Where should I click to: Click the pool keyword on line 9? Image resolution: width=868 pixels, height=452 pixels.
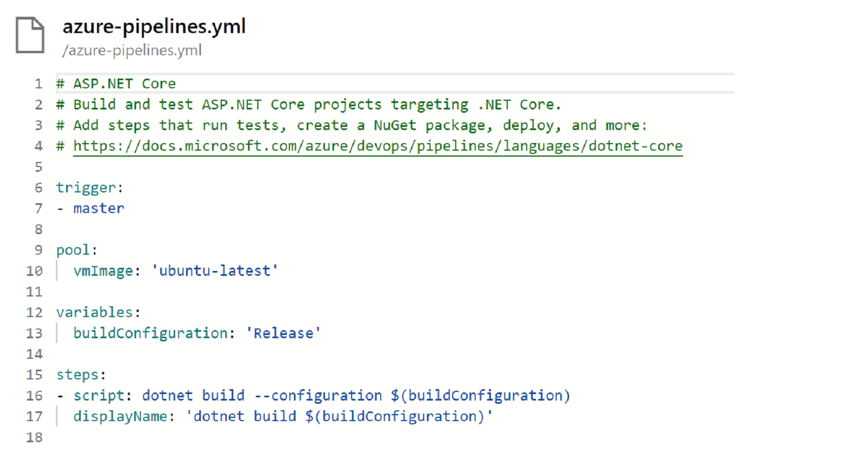pos(73,250)
